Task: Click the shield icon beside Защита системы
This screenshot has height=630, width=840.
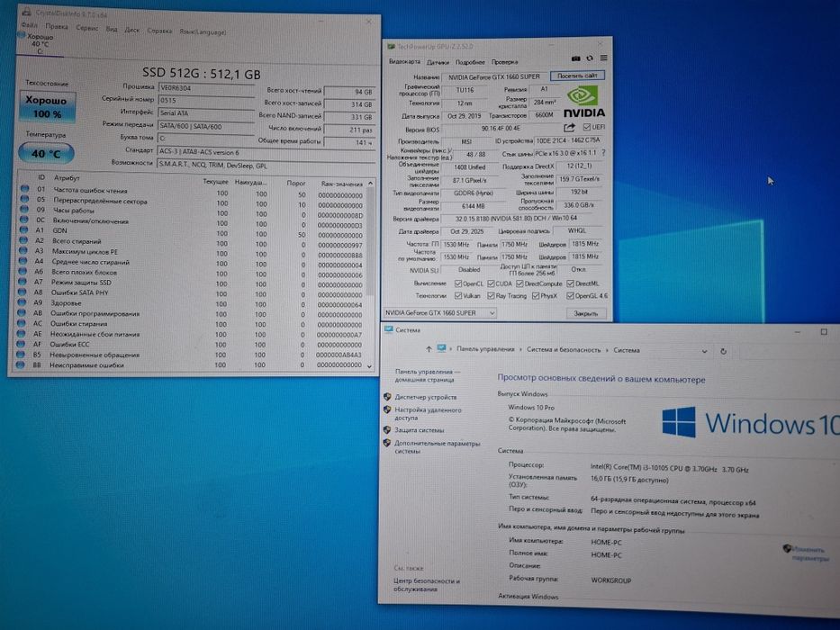Action: tap(387, 429)
